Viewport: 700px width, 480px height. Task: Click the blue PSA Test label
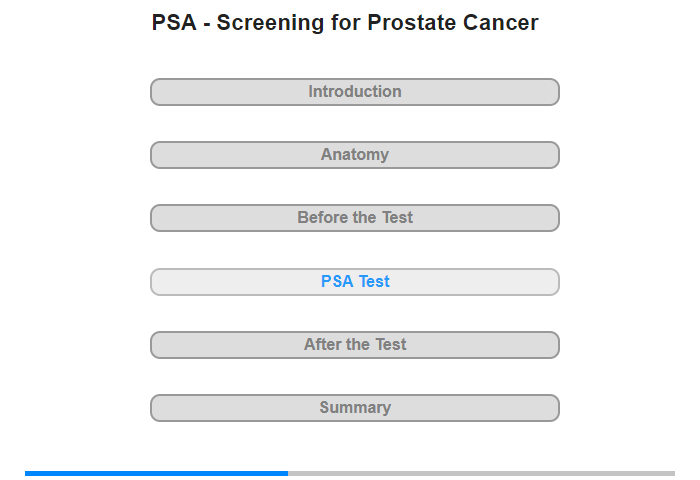[355, 281]
